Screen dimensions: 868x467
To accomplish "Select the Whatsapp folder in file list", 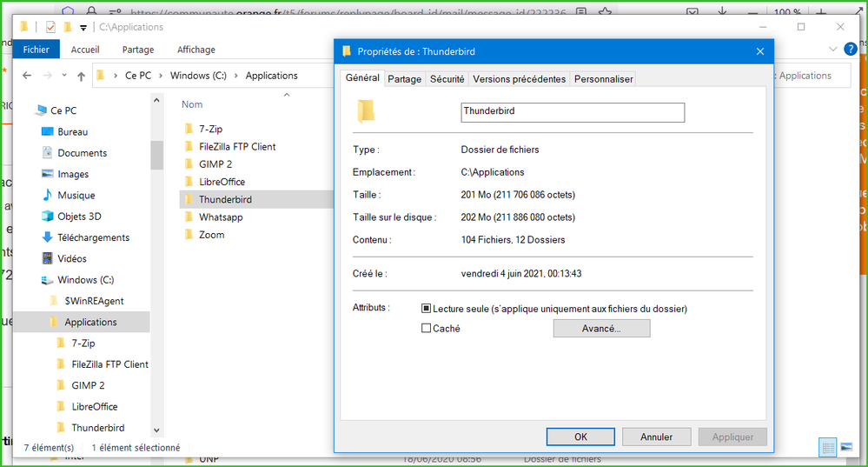I will (221, 217).
